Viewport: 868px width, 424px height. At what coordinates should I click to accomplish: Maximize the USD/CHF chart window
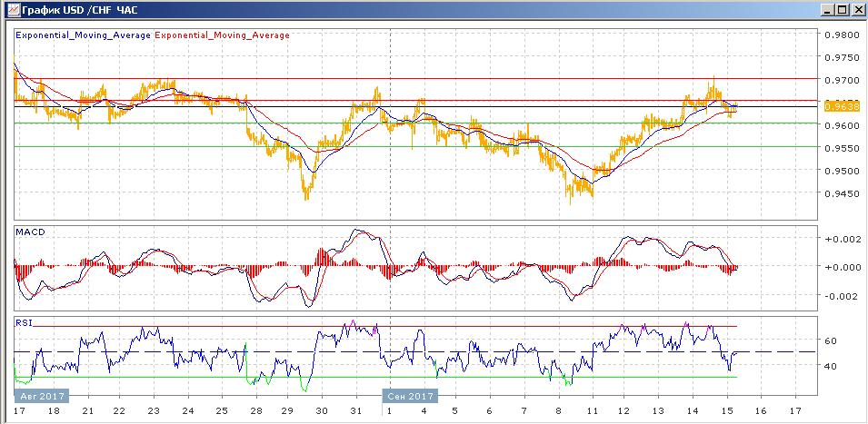(841, 10)
